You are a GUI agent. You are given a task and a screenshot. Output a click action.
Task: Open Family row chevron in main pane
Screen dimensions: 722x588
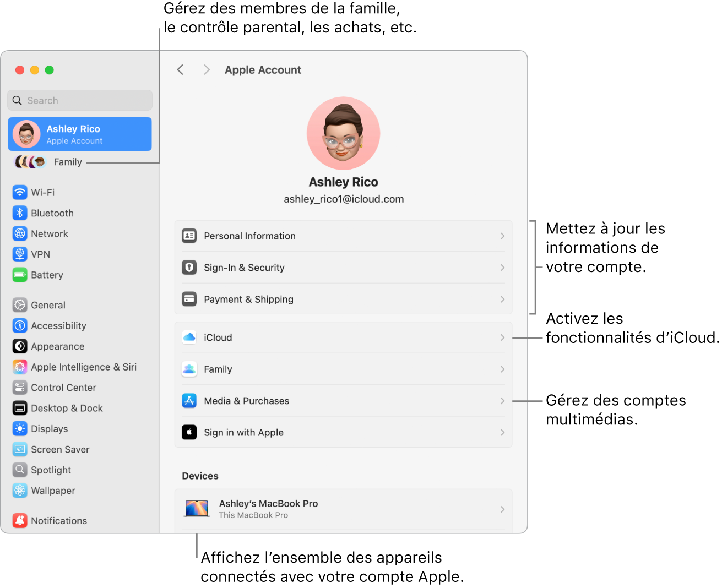click(502, 369)
